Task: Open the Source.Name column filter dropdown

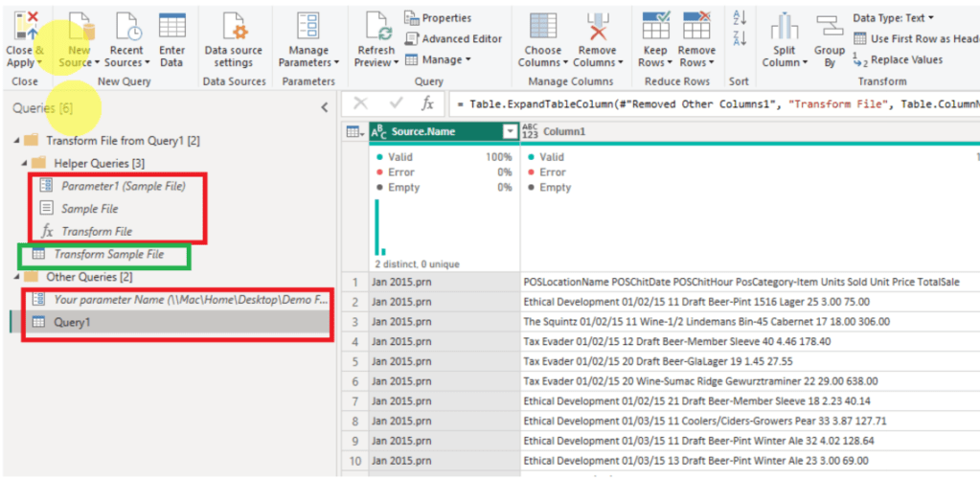Action: pos(510,131)
